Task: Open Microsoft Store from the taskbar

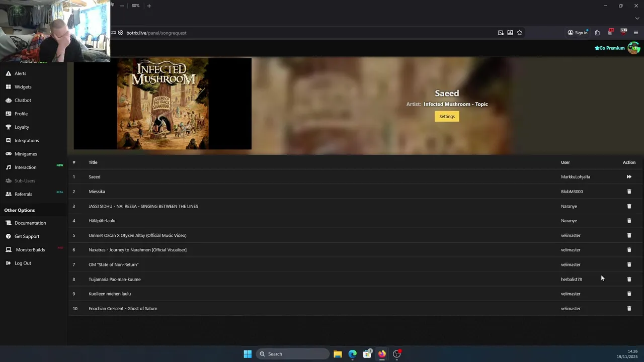Action: pyautogui.click(x=367, y=354)
